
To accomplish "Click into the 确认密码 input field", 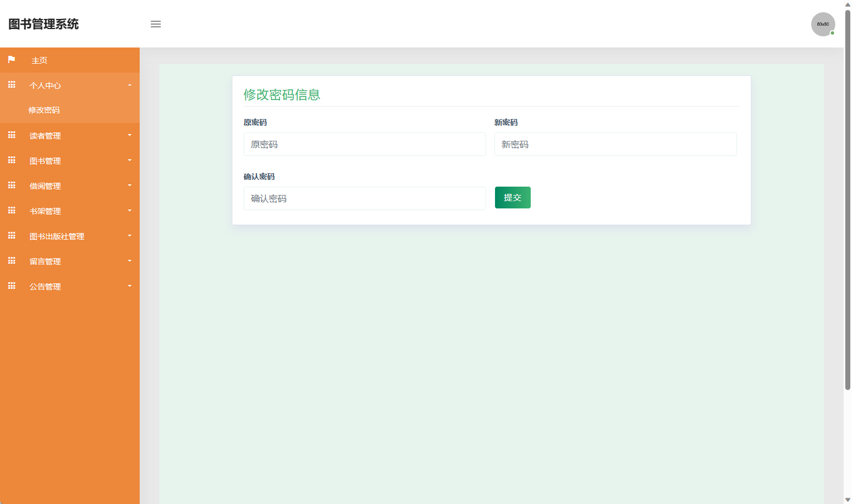I will coord(364,198).
